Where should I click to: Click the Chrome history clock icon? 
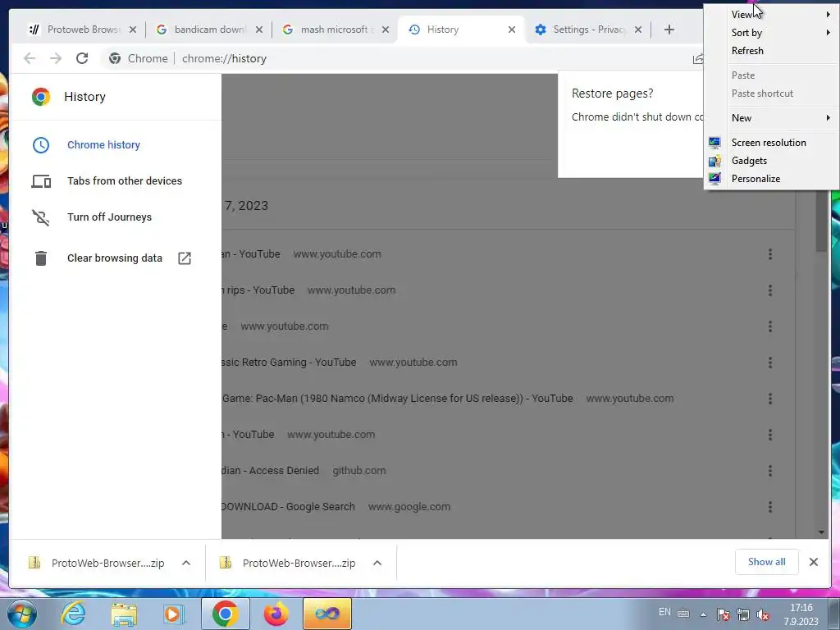[x=41, y=145]
